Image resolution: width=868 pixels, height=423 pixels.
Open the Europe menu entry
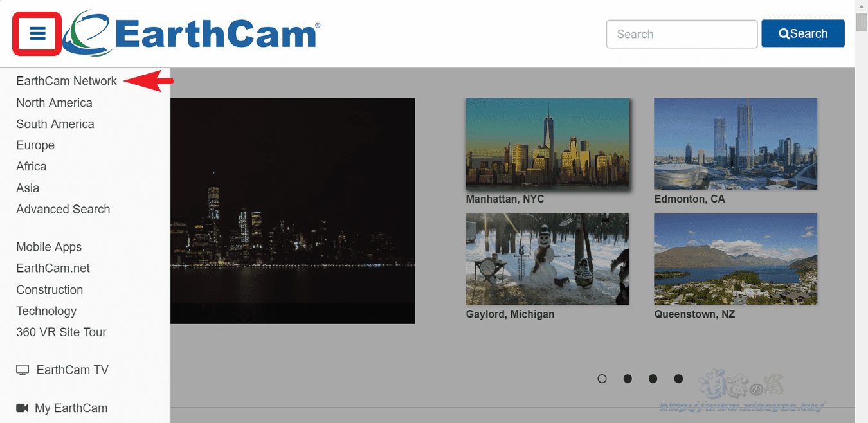point(35,145)
